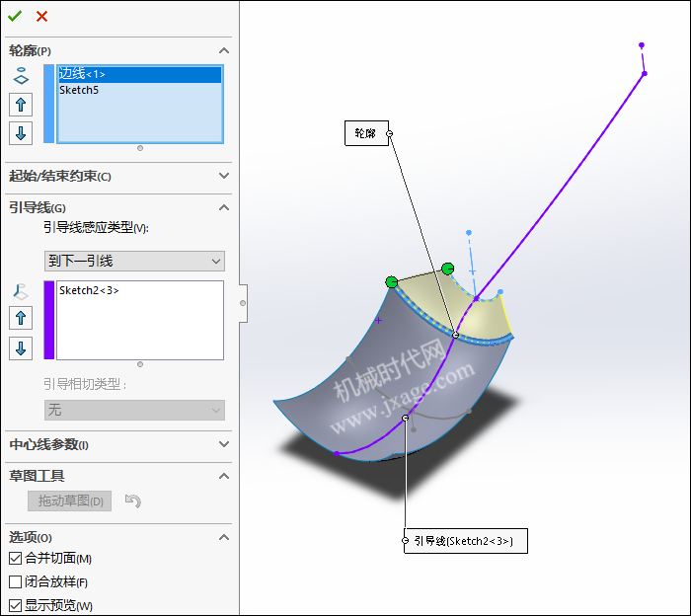The image size is (691, 616).
Task: Click the left green connector handle on model
Action: 391,282
